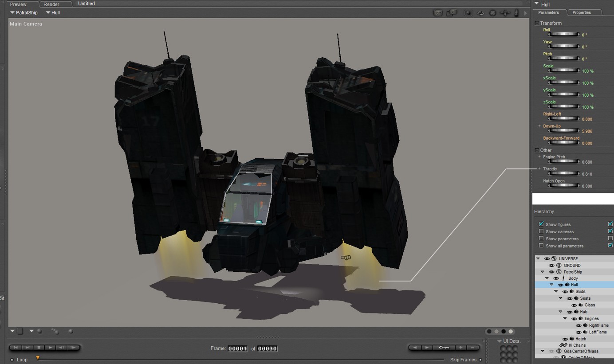Hide the Skids item with eye icon
The height and width of the screenshot is (364, 614).
click(565, 291)
